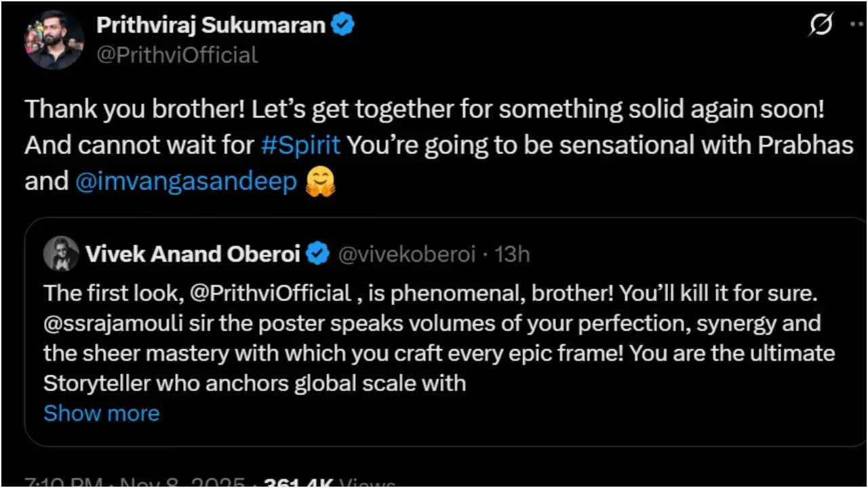
Task: Open the more options ellipsis menu
Action: click(856, 26)
